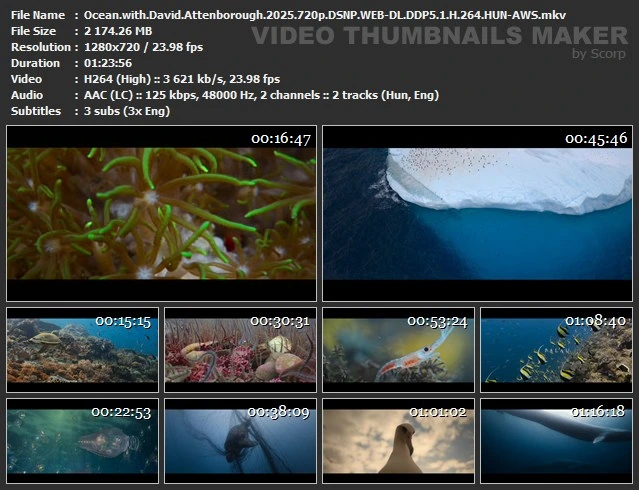The image size is (639, 490).
Task: Click the file name ending HUN-AWS.mkv
Action: (325, 15)
